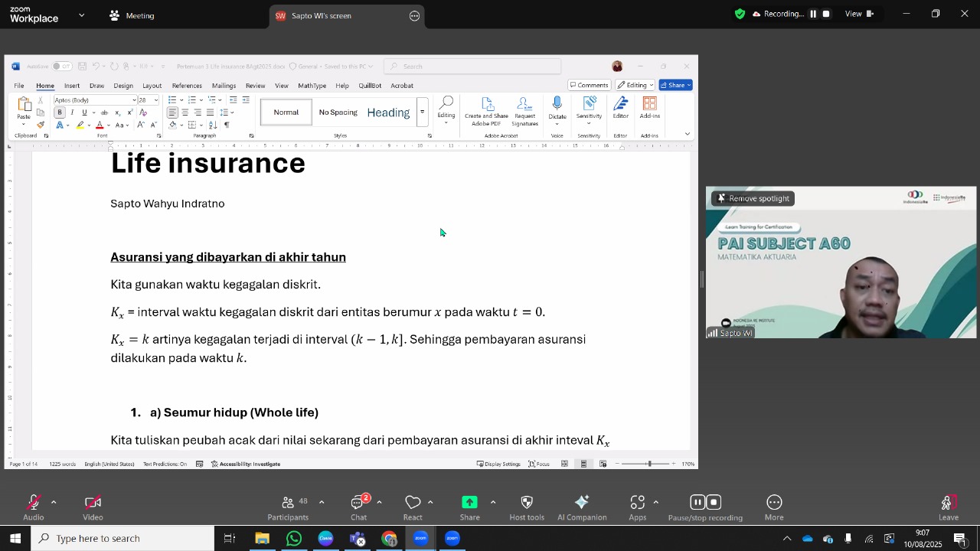Justify the paragraph in Word
The image size is (980, 551).
click(x=210, y=112)
